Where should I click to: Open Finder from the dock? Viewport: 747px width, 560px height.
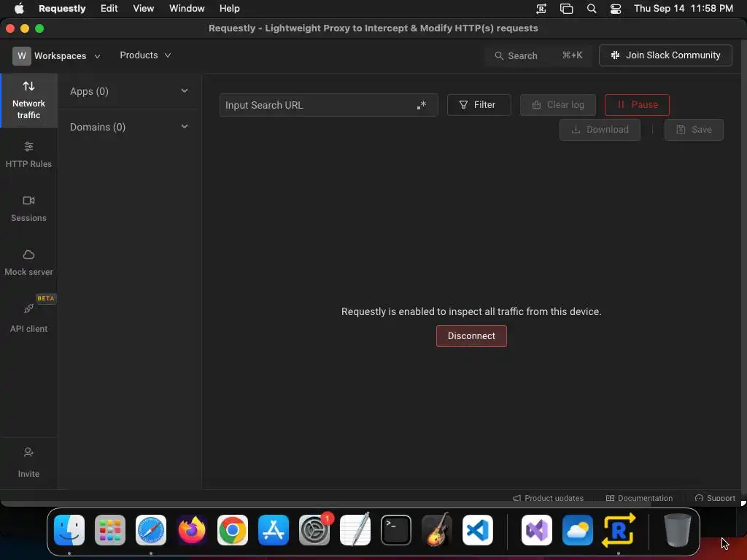(69, 530)
